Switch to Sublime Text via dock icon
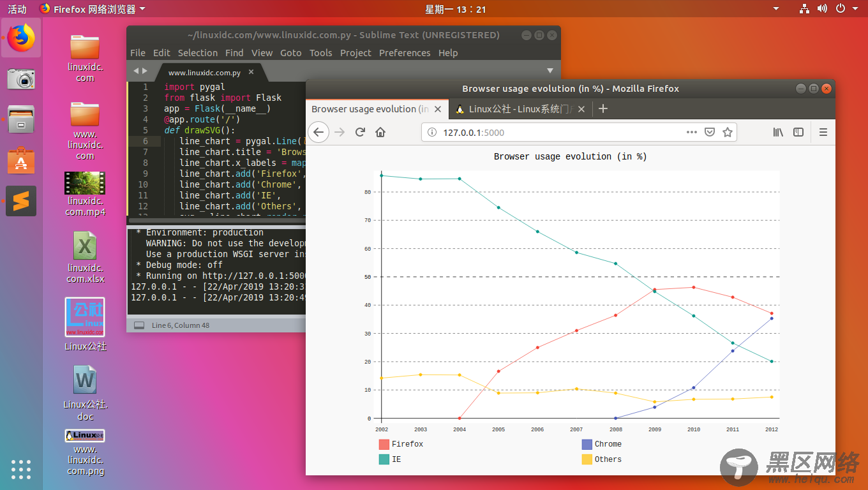 point(21,201)
